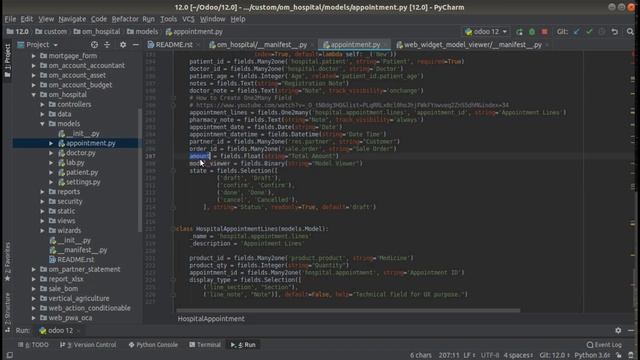640x360 pixels.
Task: Open the VCS menu
Action: click(x=188, y=19)
